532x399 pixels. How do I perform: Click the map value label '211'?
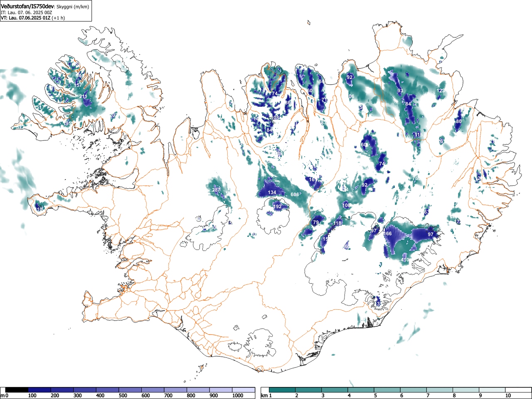(84, 96)
